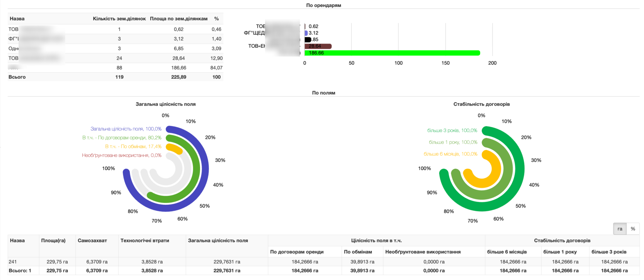Click the brown 28.64 bar
This screenshot has width=644, height=280.
pyautogui.click(x=318, y=46)
